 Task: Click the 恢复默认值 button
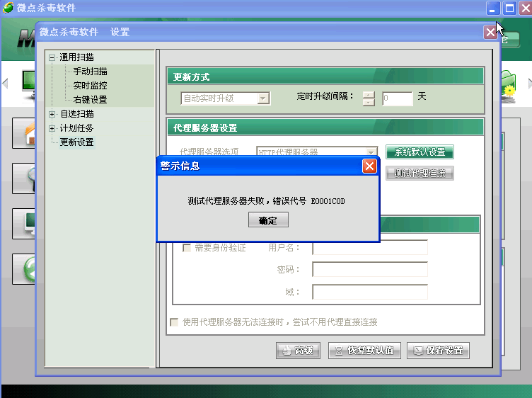coord(364,351)
